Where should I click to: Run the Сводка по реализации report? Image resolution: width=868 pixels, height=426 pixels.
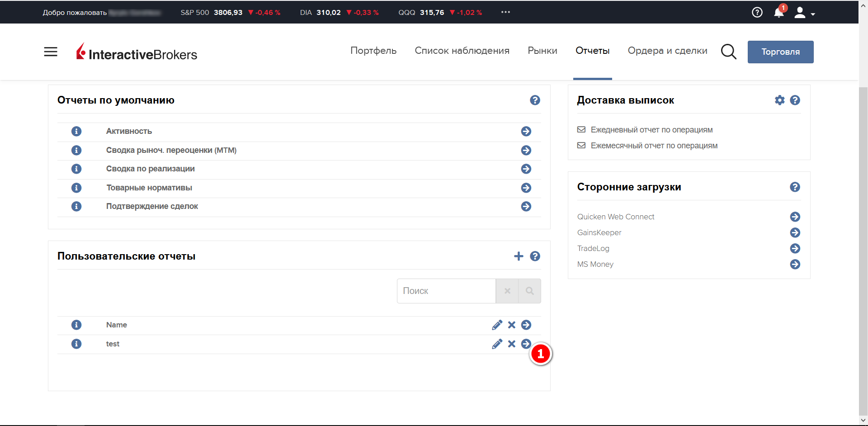[x=526, y=169]
